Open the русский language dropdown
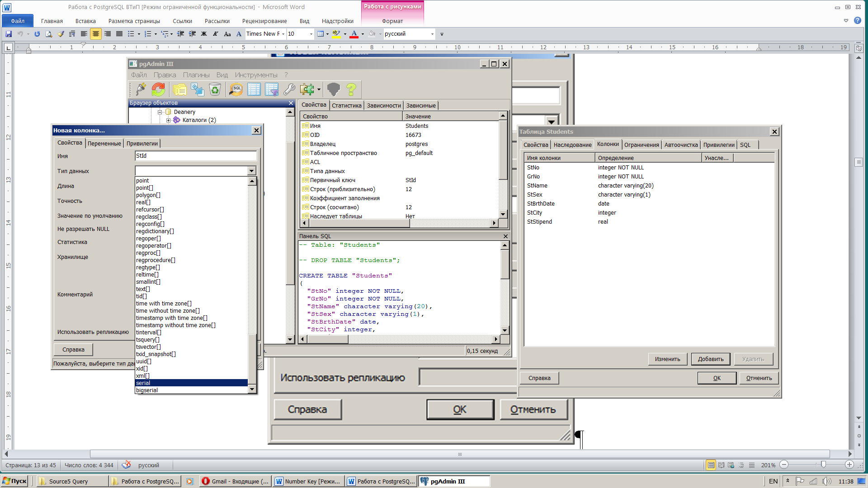This screenshot has height=488, width=868. click(x=432, y=34)
